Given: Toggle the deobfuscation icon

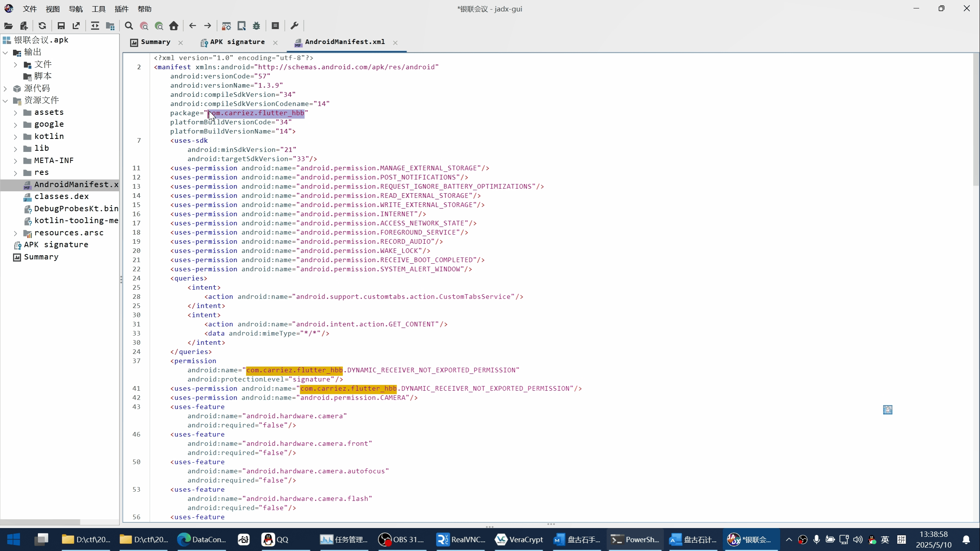Looking at the screenshot, I should (226, 26).
